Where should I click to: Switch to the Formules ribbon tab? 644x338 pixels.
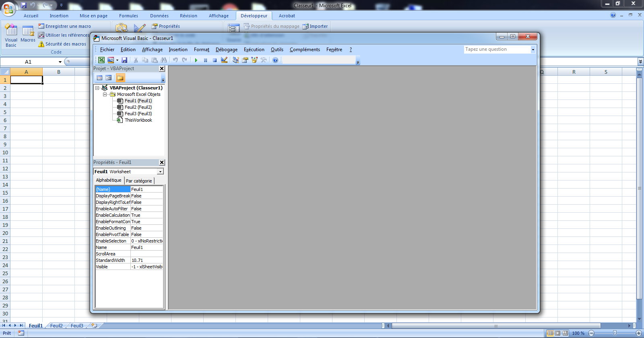(x=128, y=16)
